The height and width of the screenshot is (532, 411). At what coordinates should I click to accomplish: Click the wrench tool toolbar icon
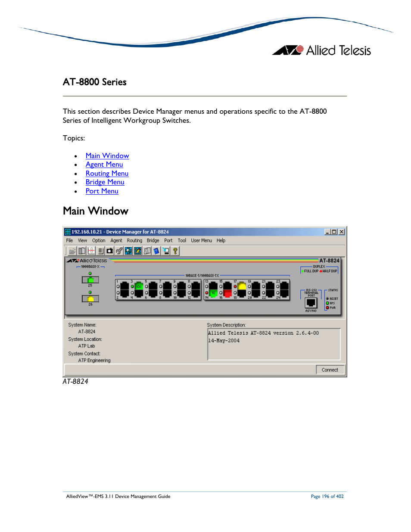click(x=119, y=251)
